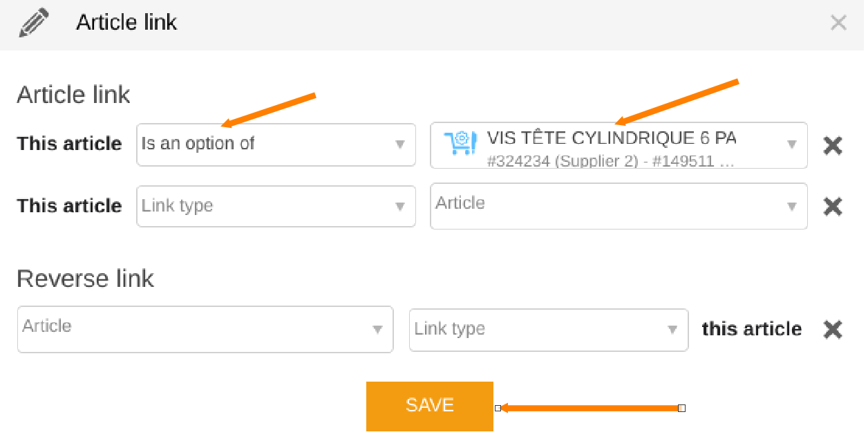868x439 pixels.
Task: Open the Link type dropdown under Reverse link
Action: pyautogui.click(x=549, y=330)
